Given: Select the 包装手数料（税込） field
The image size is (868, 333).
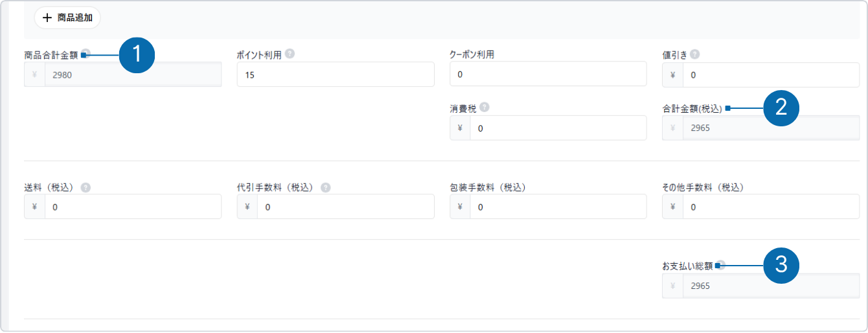Looking at the screenshot, I should coord(558,207).
